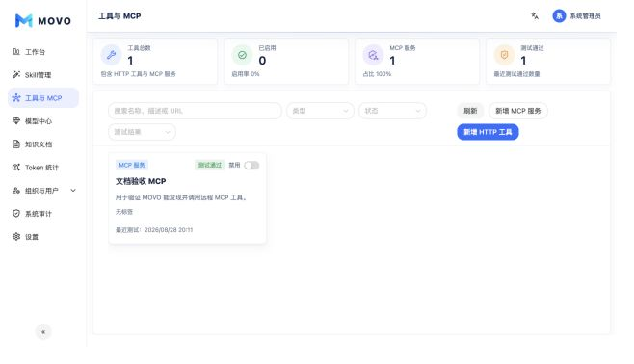
Task: Click 包含 HTTP 工具与 MCP 服务 text
Action: point(139,74)
